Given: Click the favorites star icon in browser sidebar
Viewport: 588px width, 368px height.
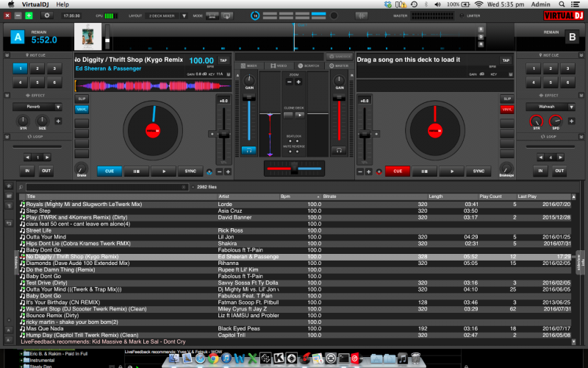Looking at the screenshot, I should point(10,187).
